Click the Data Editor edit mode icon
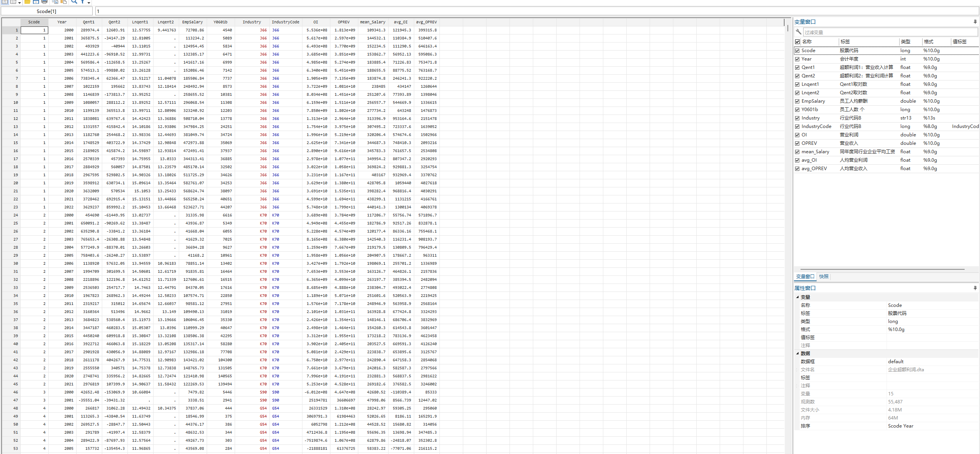980x454 pixels. tap(5, 2)
